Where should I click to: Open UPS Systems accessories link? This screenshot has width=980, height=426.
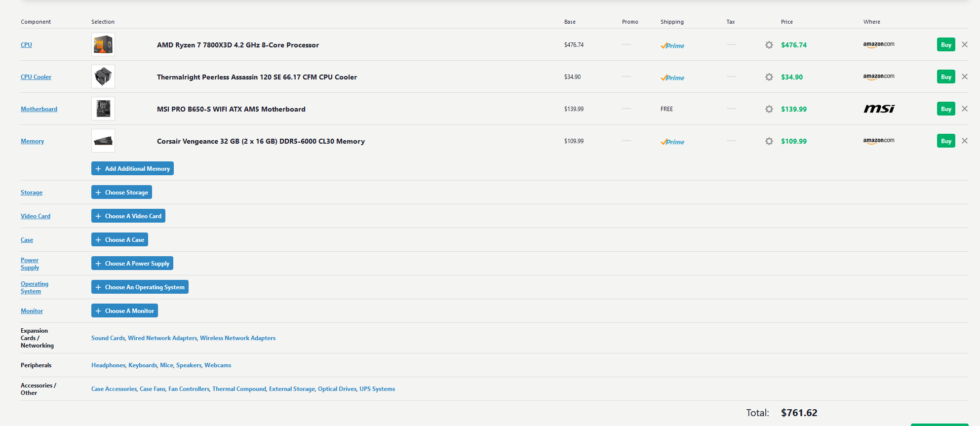pyautogui.click(x=377, y=389)
